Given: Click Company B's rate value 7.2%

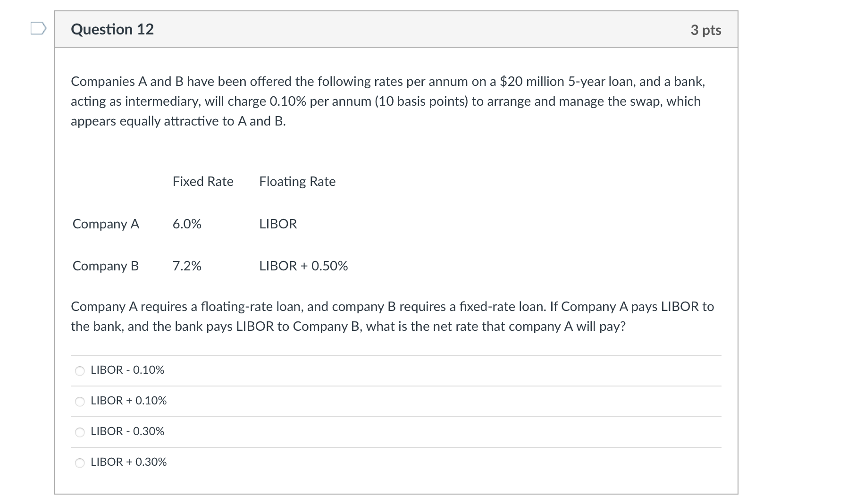Looking at the screenshot, I should coord(187,266).
